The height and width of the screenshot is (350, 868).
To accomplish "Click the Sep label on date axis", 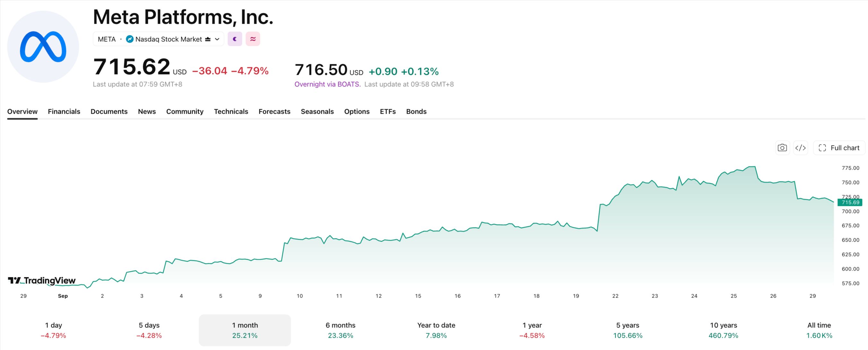I will click(63, 296).
